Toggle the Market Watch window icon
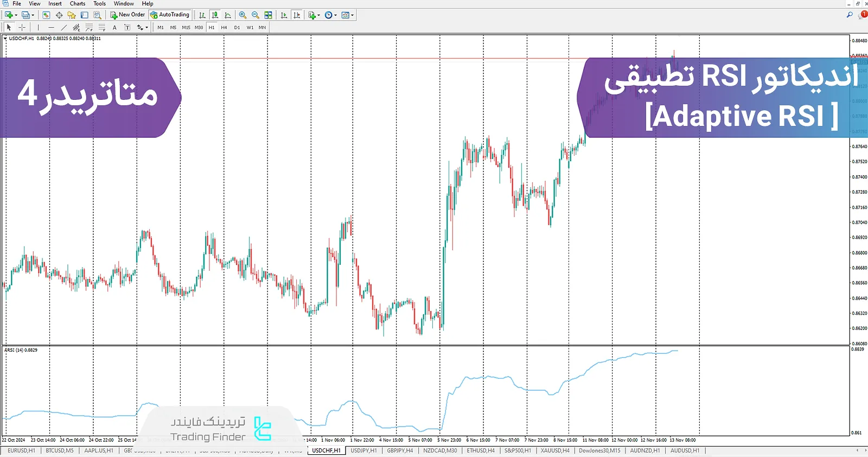The image size is (868, 457). click(x=46, y=15)
